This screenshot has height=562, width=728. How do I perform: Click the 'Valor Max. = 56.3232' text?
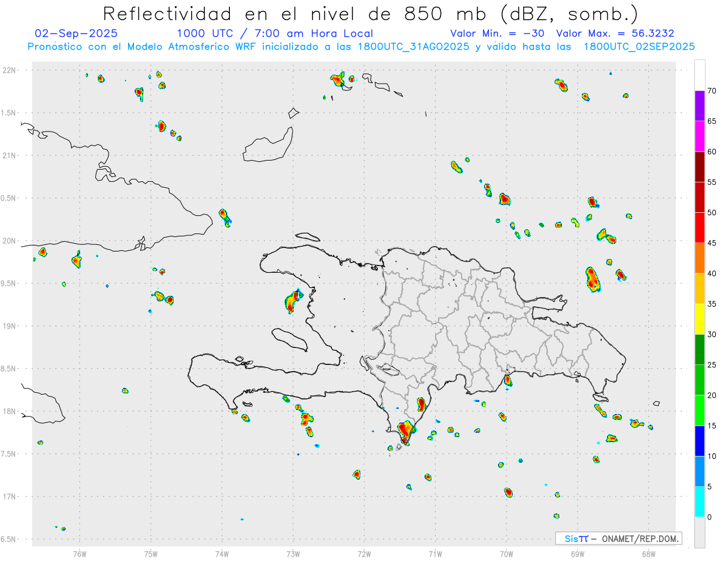[x=615, y=33]
